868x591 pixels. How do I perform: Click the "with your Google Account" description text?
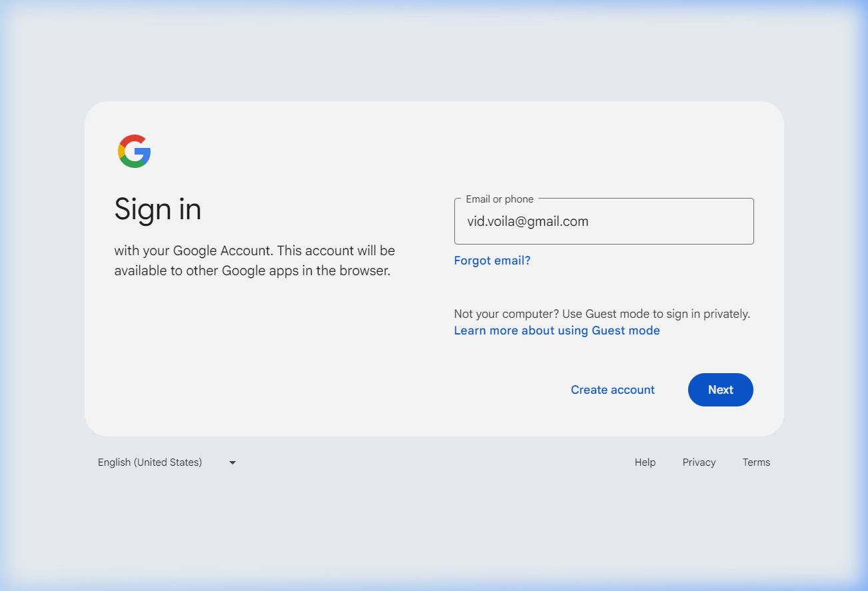[254, 251]
